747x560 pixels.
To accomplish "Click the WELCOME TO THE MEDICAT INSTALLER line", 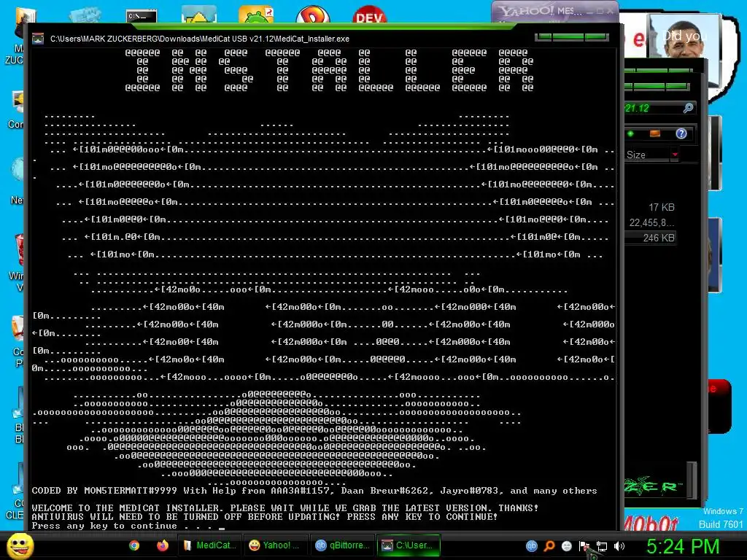I will [x=285, y=508].
